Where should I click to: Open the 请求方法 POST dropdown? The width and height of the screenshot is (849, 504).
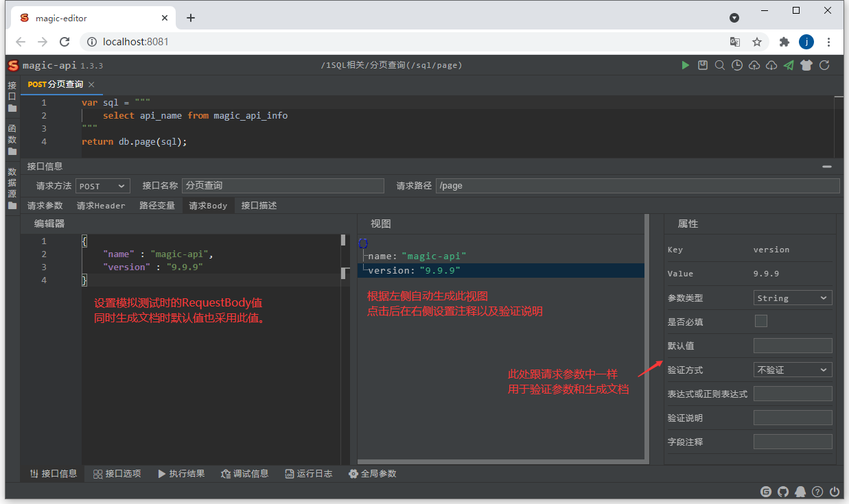(x=102, y=186)
